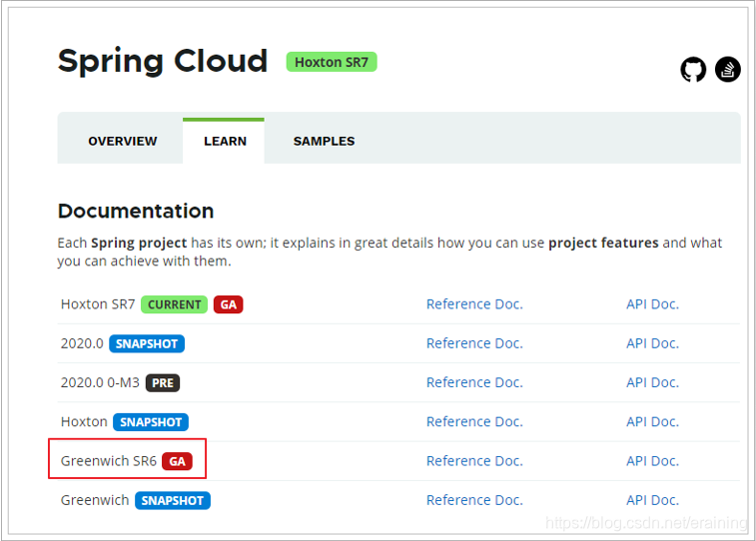Select the 'Greenwich SR6' version text
This screenshot has height=541, width=756.
point(109,461)
